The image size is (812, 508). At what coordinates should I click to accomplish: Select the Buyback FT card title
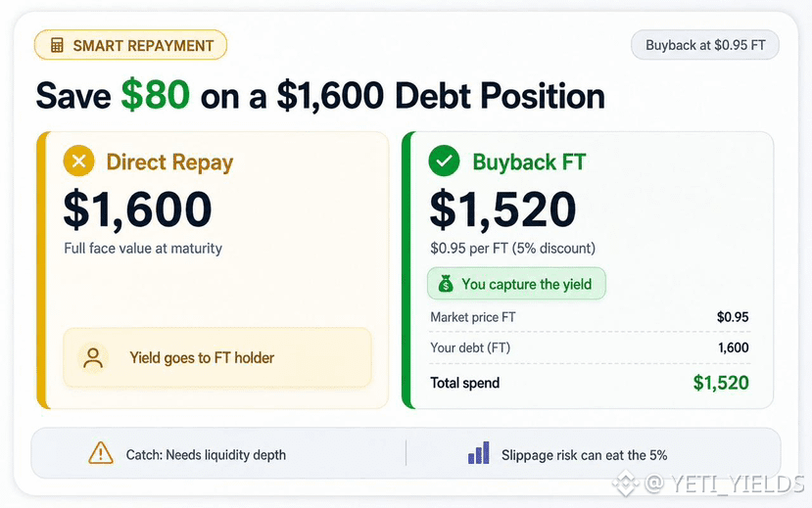(x=529, y=162)
